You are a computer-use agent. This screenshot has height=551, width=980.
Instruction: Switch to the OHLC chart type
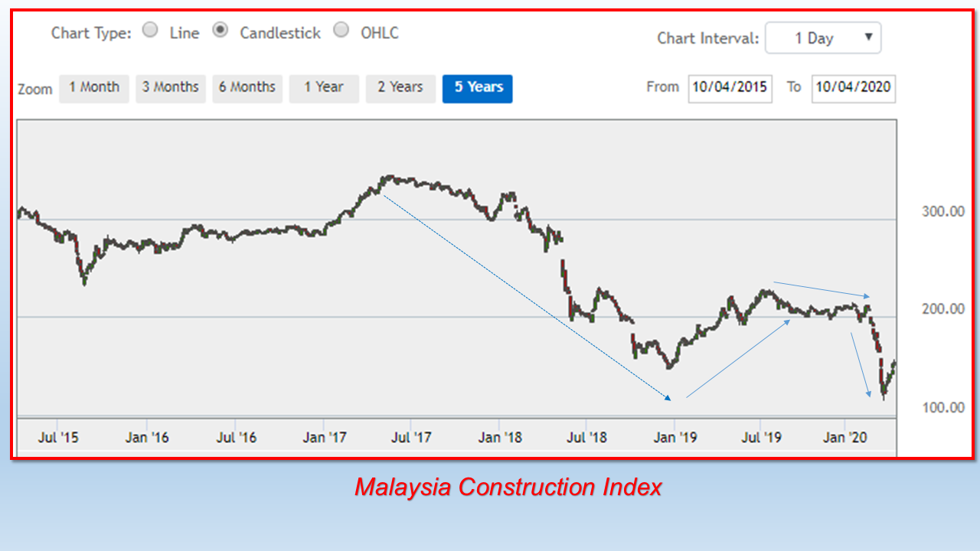pyautogui.click(x=341, y=29)
